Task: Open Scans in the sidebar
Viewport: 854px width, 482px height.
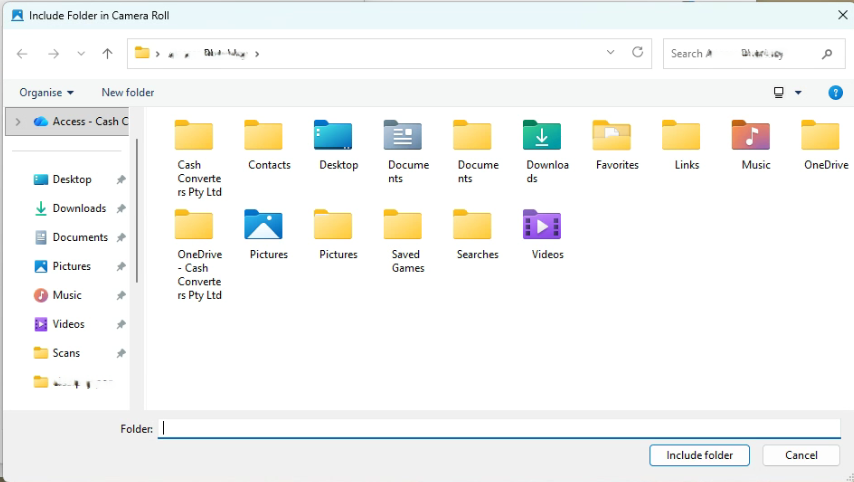Action: [66, 352]
